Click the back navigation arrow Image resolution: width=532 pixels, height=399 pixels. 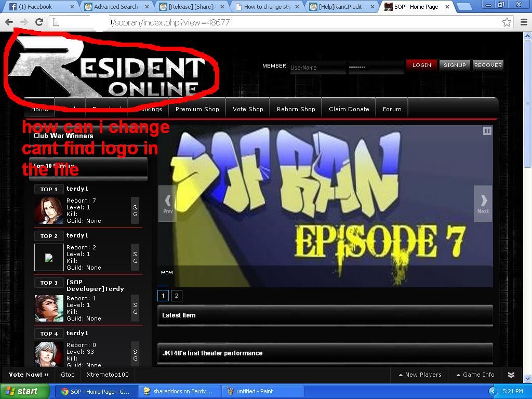click(9, 22)
